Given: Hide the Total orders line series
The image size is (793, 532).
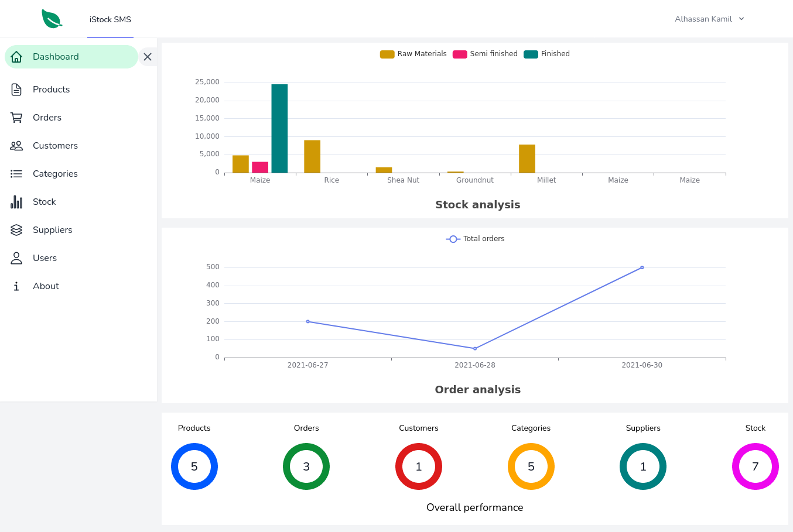Looking at the screenshot, I should point(475,239).
